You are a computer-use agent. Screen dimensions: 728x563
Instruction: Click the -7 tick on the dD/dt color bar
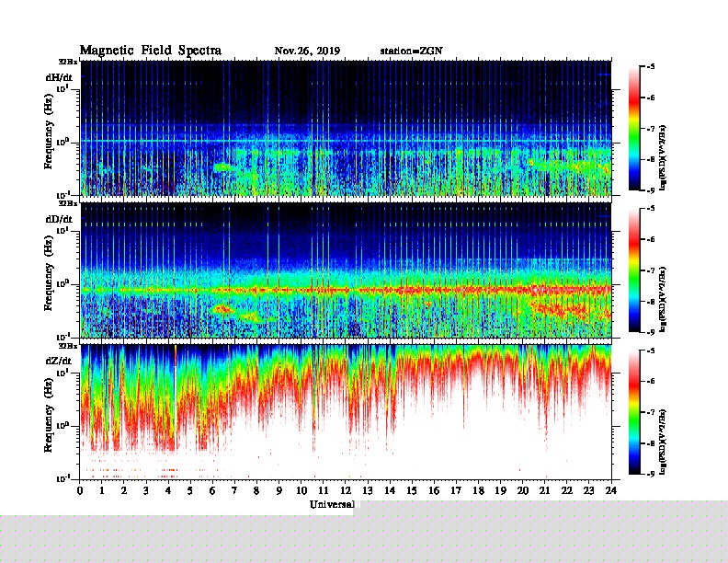click(x=651, y=270)
